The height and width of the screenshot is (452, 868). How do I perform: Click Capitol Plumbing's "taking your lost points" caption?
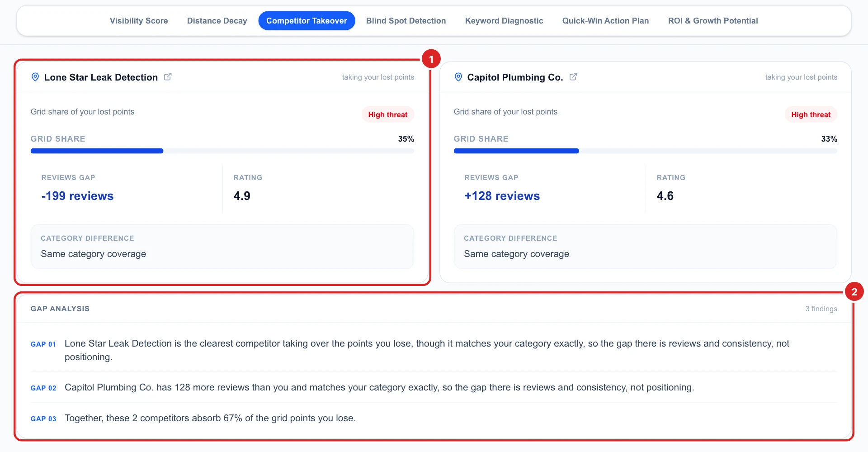[x=801, y=77]
